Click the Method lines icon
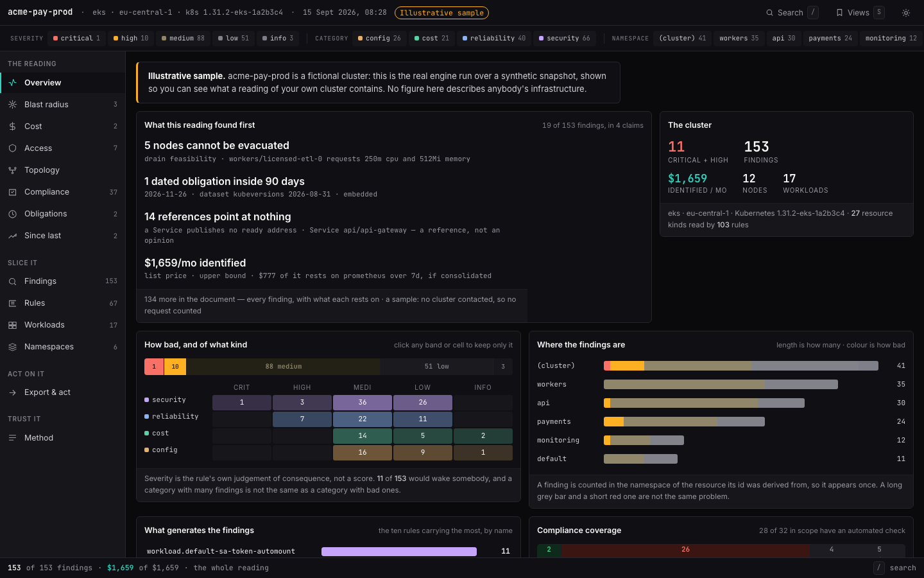Image resolution: width=924 pixels, height=578 pixels. point(12,438)
